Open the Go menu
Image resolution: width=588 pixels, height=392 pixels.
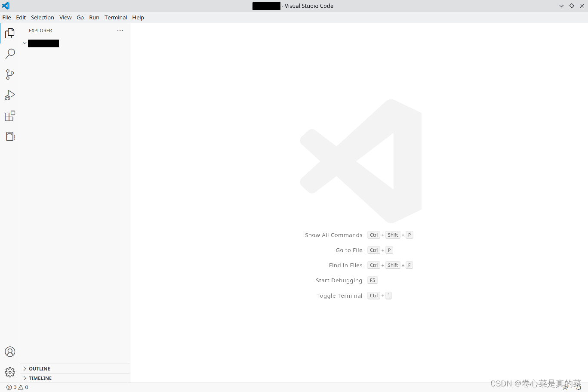[80, 18]
